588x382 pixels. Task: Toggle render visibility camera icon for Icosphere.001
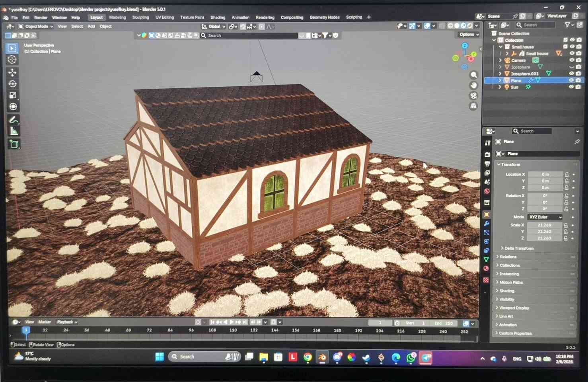(578, 73)
